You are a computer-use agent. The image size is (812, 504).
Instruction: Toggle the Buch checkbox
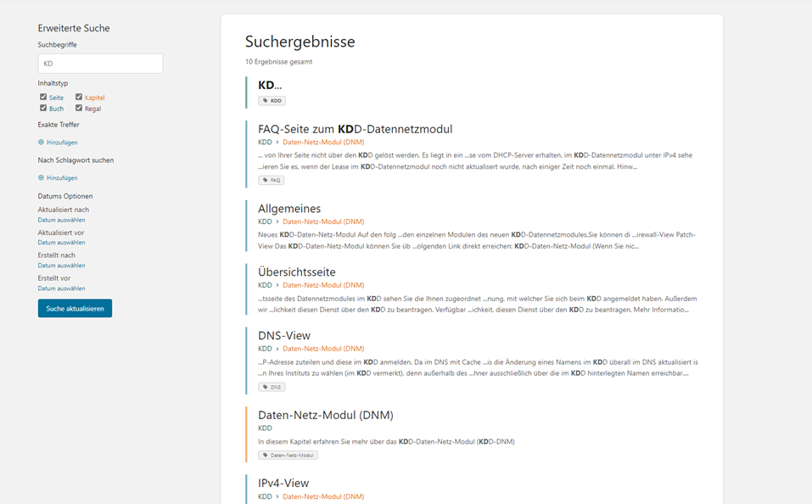click(43, 109)
